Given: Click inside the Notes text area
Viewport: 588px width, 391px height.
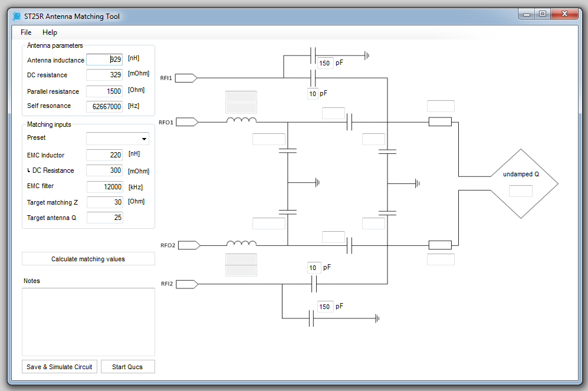Looking at the screenshot, I should [x=88, y=321].
